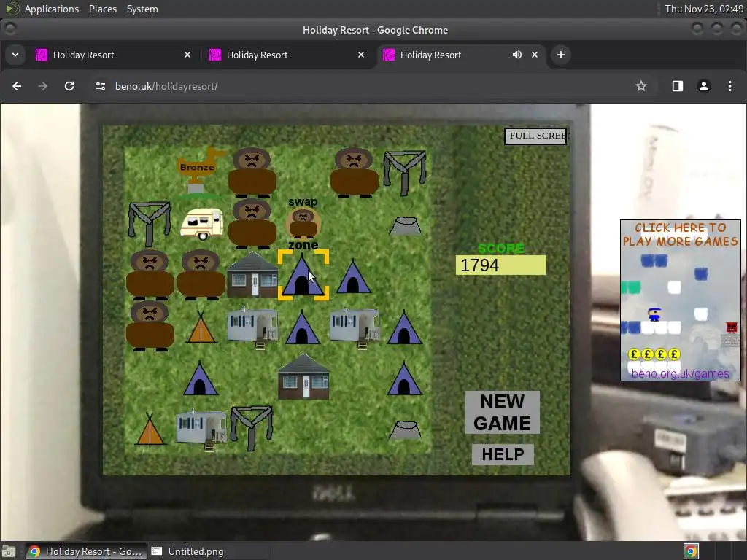
Task: Click gorilla left of the upper orange teepee
Action: (150, 326)
